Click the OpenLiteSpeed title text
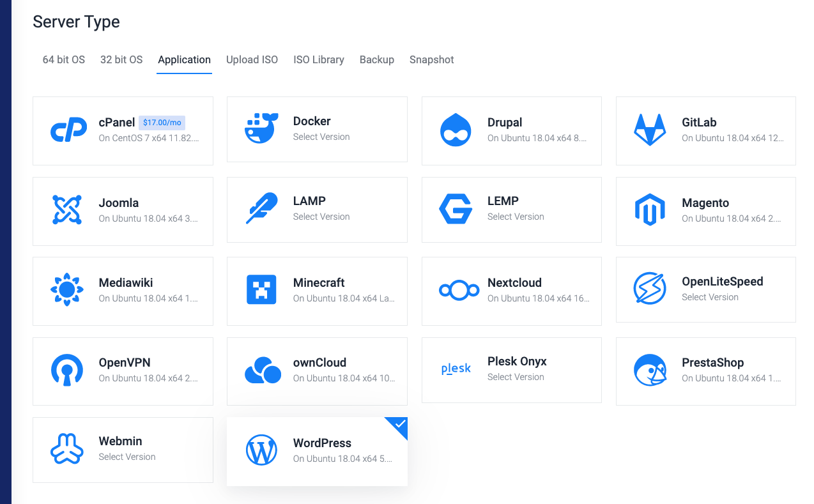Screen dimensions: 814x504 723,281
